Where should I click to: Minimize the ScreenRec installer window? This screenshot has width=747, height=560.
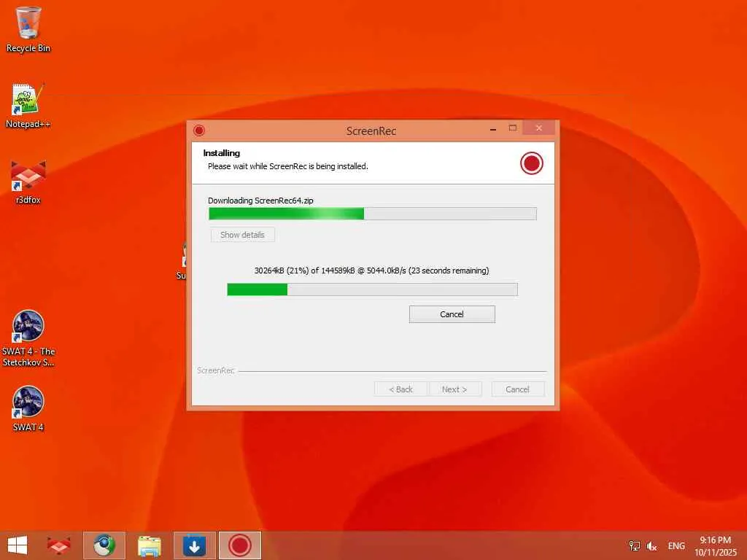(493, 128)
